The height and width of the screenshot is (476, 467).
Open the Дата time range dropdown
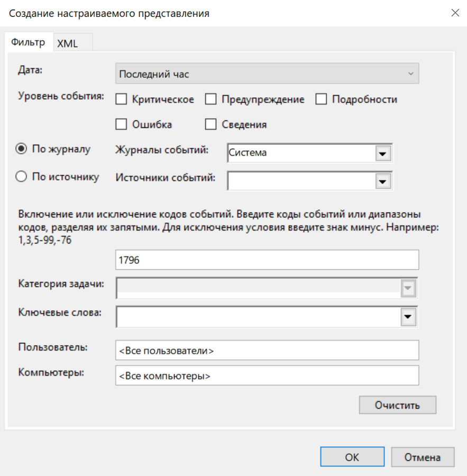pos(267,74)
